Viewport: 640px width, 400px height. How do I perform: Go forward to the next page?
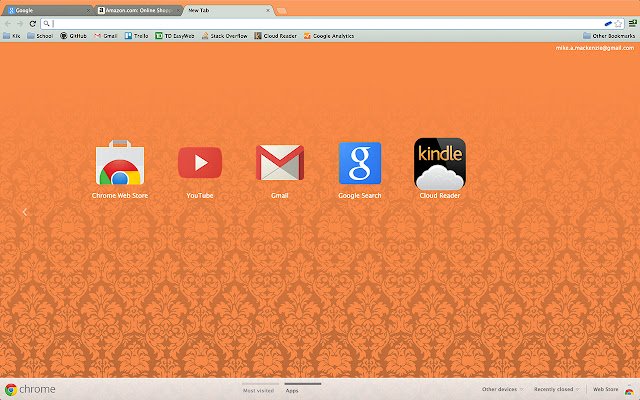point(20,24)
